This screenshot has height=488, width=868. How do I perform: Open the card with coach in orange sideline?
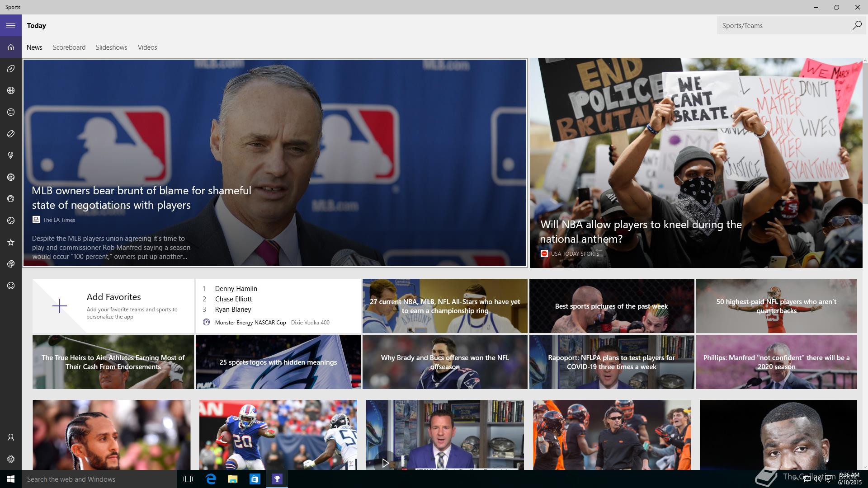612,435
